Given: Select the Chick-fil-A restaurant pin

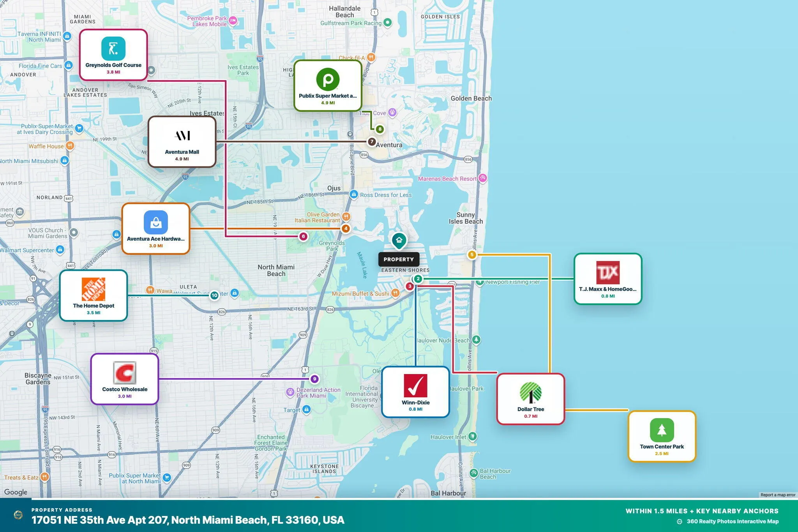Looking at the screenshot, I should point(371,58).
